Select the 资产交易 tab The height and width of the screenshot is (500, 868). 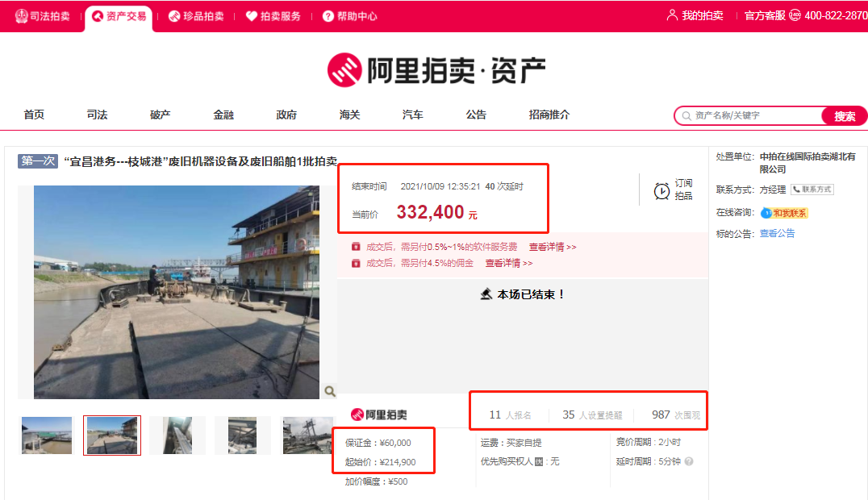[119, 17]
